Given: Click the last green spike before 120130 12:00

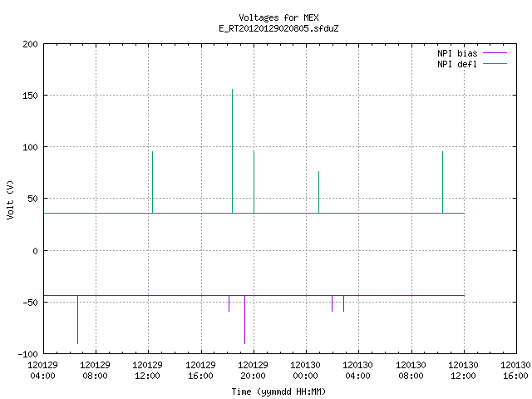Looking at the screenshot, I should click(443, 182).
